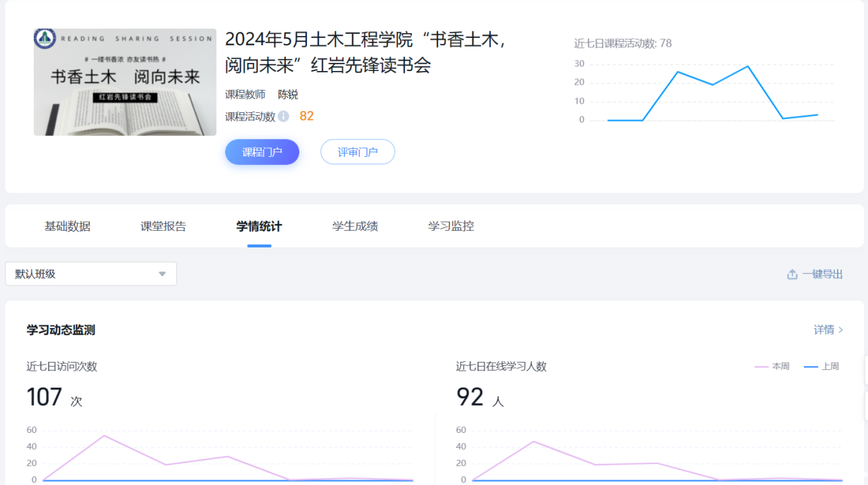Click the peak of 近七日访问次数 chart line
This screenshot has width=868, height=485.
[x=104, y=436]
